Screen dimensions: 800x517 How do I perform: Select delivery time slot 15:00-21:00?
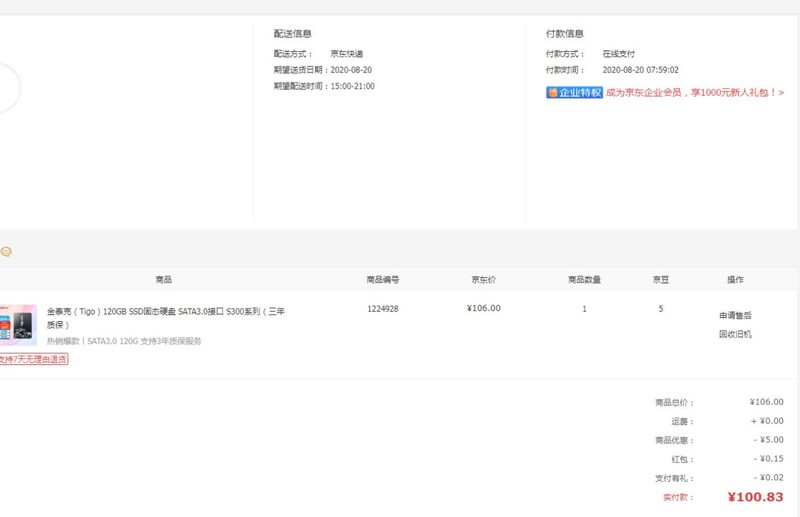[x=353, y=86]
